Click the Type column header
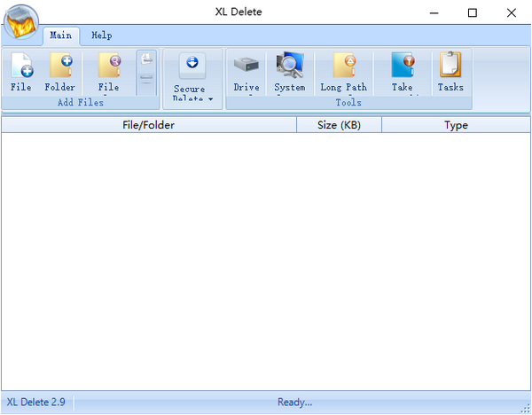The height and width of the screenshot is (415, 532). (x=456, y=125)
